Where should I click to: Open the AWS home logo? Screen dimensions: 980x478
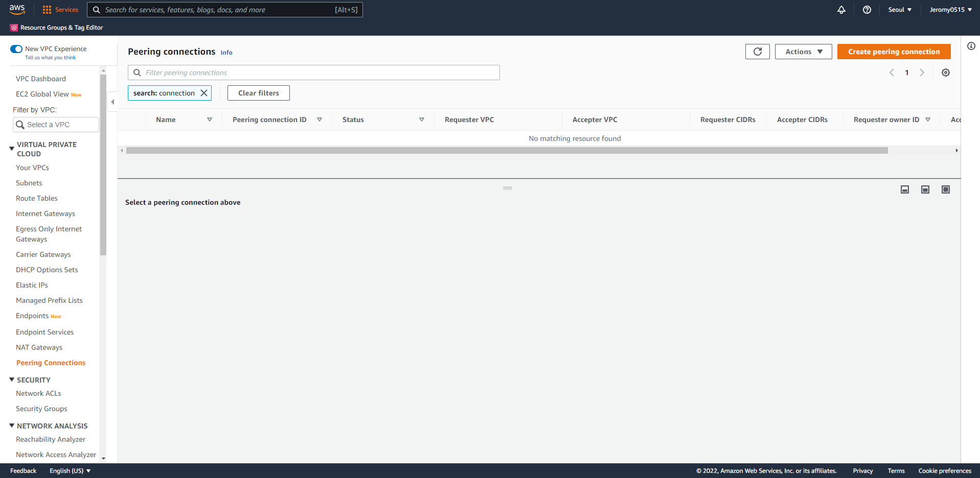coord(17,9)
